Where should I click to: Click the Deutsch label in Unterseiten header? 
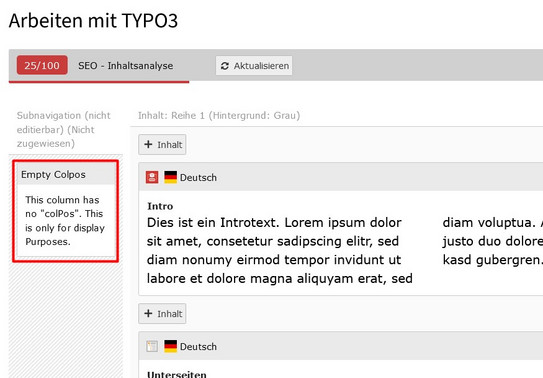(198, 346)
